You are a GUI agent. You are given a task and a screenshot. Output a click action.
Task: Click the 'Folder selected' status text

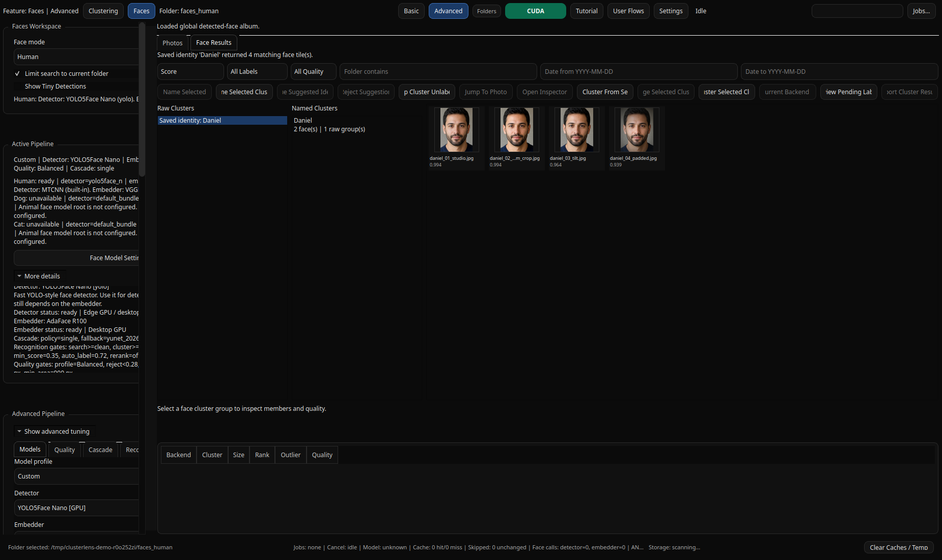click(x=90, y=547)
